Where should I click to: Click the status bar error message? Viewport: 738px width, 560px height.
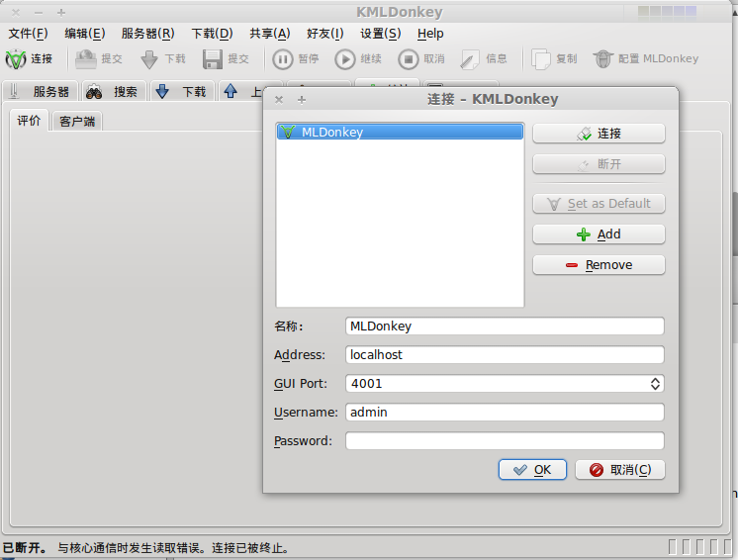(173, 548)
